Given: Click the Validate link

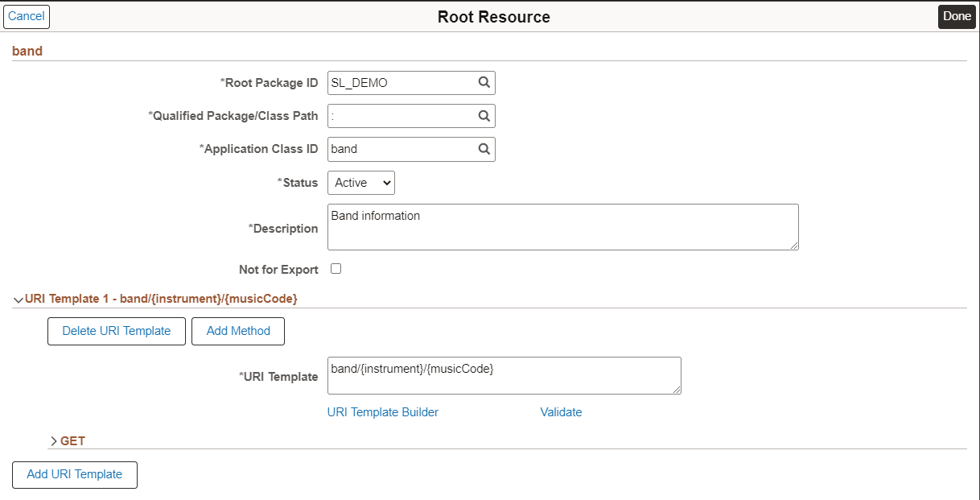Looking at the screenshot, I should pyautogui.click(x=561, y=411).
